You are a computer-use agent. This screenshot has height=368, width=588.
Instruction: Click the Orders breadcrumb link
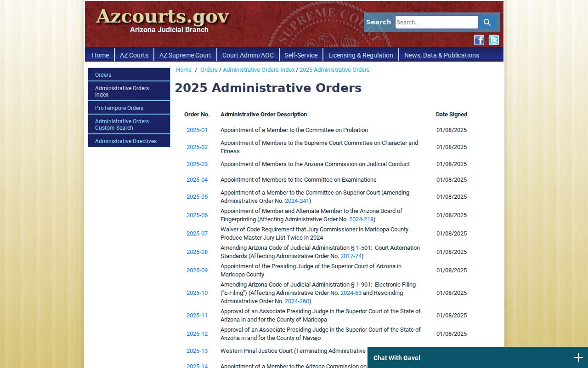coord(209,70)
